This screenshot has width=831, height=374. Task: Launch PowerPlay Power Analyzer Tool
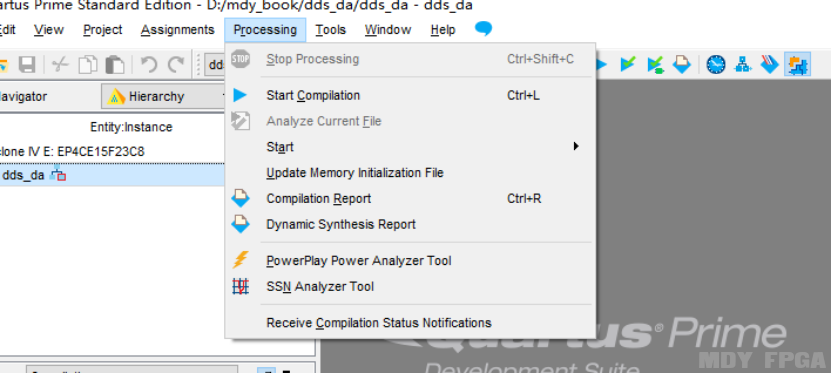click(359, 261)
